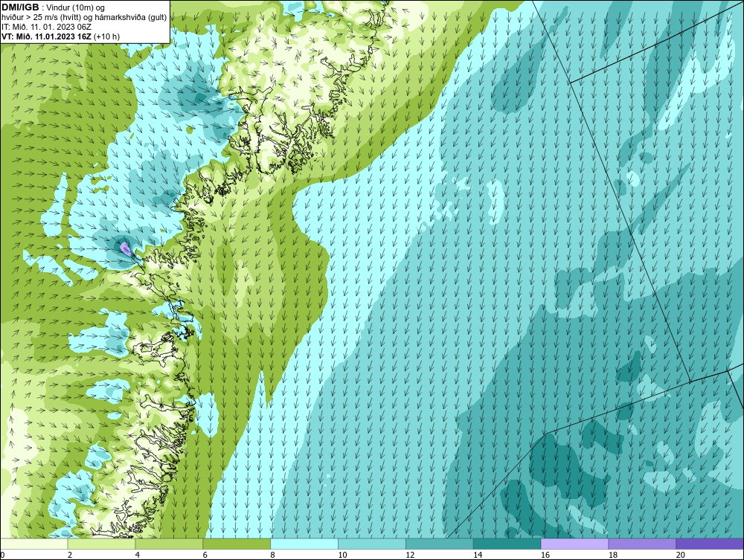This screenshot has width=744, height=560.
Task: Click the 'VT: Mið. 11.01.2023 16Z' valid time
Action: 46,36
